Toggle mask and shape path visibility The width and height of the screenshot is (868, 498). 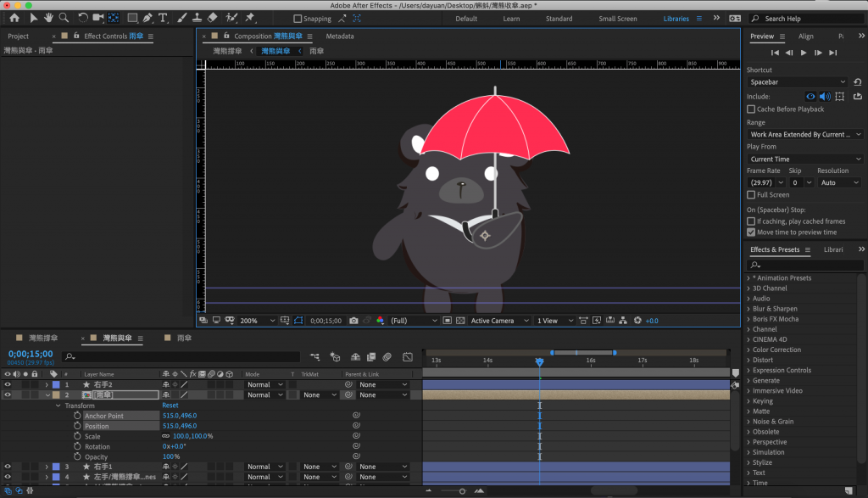298,321
